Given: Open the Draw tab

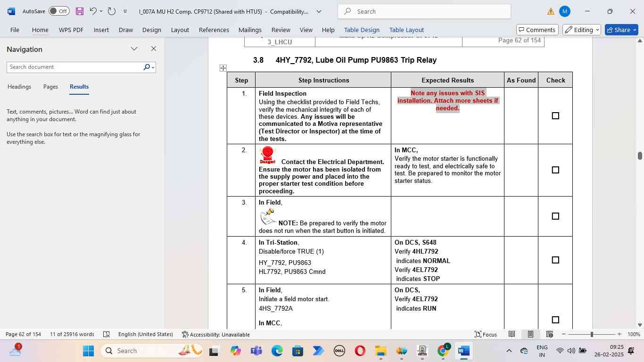Looking at the screenshot, I should click(x=125, y=30).
